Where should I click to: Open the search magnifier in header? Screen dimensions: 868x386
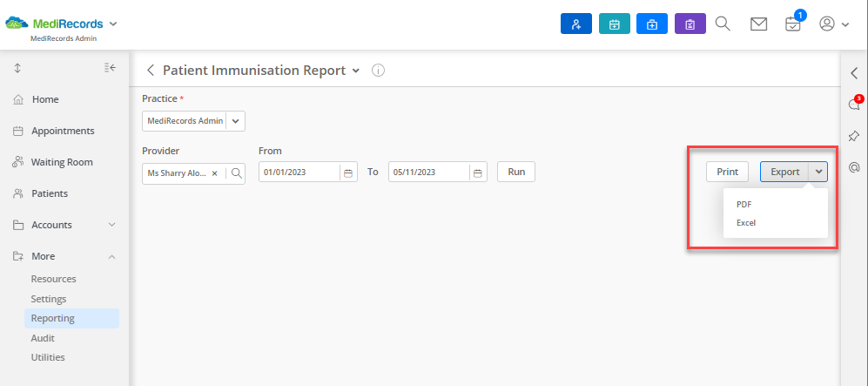[x=723, y=24]
